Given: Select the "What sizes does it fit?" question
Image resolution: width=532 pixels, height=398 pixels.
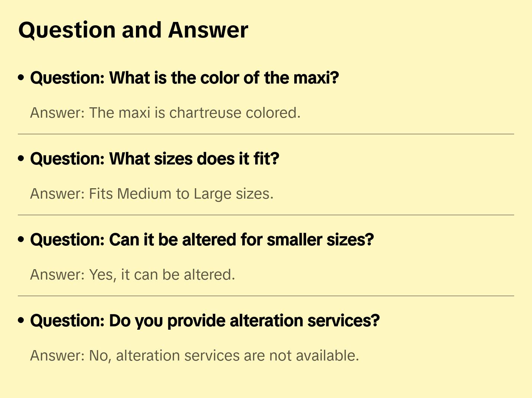Looking at the screenshot, I should [x=155, y=159].
